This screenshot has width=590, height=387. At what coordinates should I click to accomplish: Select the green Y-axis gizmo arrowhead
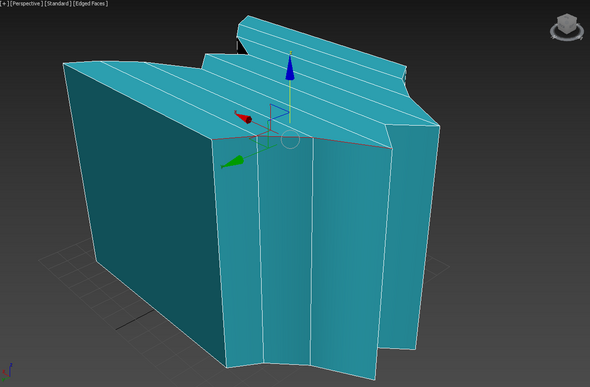[233, 162]
